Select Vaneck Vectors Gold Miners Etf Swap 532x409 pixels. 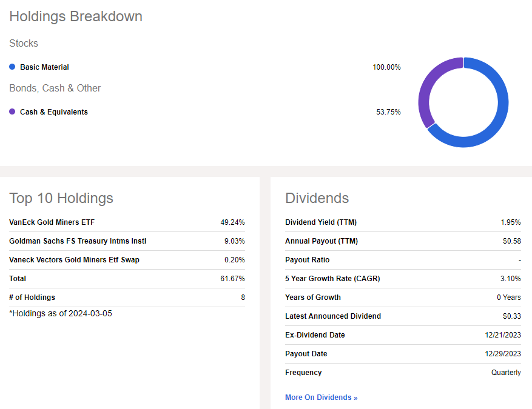coord(74,260)
